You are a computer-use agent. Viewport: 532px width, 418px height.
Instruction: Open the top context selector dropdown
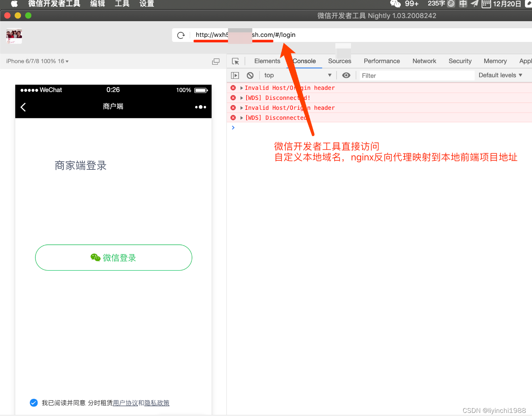pos(298,75)
